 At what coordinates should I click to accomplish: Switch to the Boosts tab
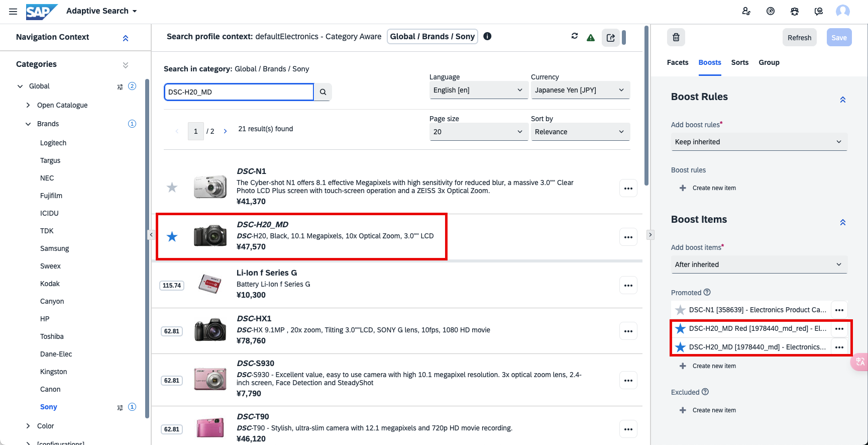[x=710, y=63]
